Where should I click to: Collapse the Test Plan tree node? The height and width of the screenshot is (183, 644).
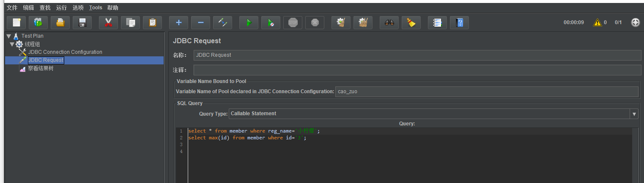coord(8,36)
